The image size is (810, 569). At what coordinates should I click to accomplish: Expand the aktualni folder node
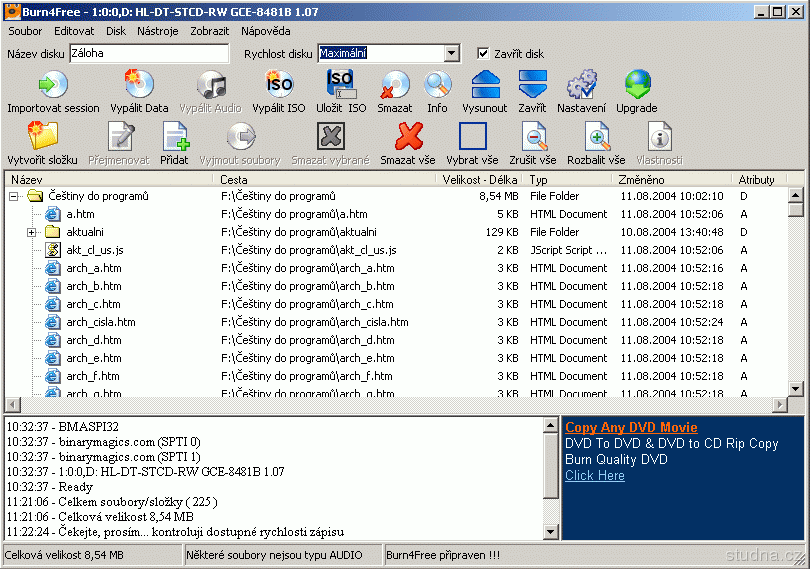coord(32,232)
